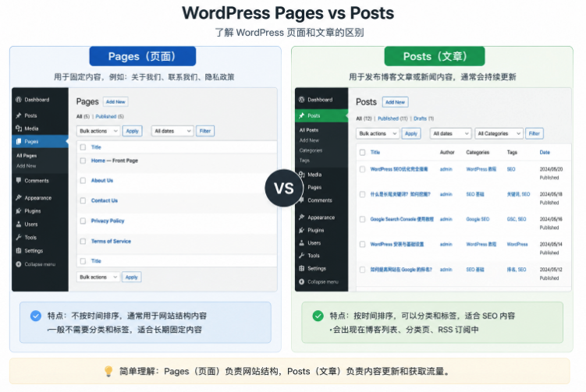Viewport: 586px width, 392px height.
Task: Tick checkbox of the Google Search Console post
Action: [x=362, y=219]
